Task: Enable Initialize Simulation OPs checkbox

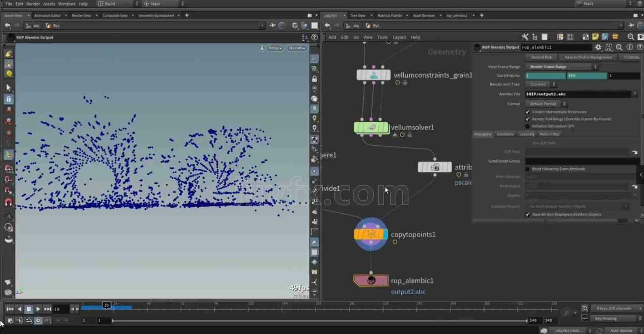Action: [527, 126]
